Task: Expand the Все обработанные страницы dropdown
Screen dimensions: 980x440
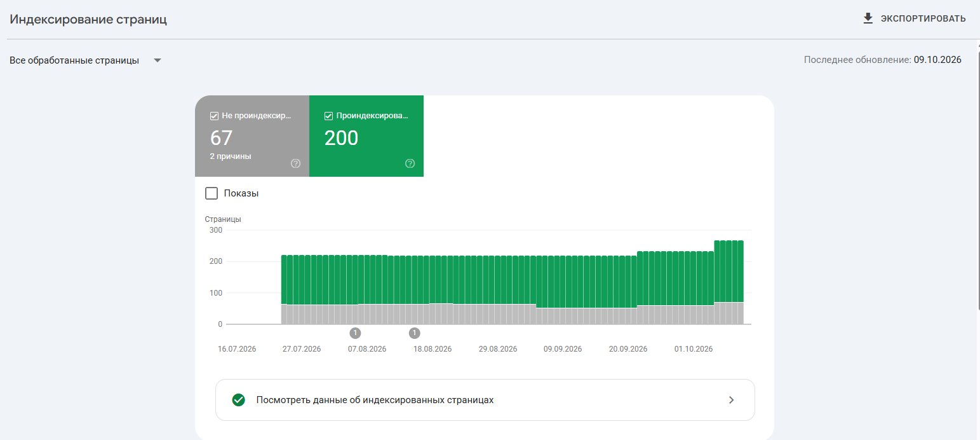Action: [x=86, y=60]
